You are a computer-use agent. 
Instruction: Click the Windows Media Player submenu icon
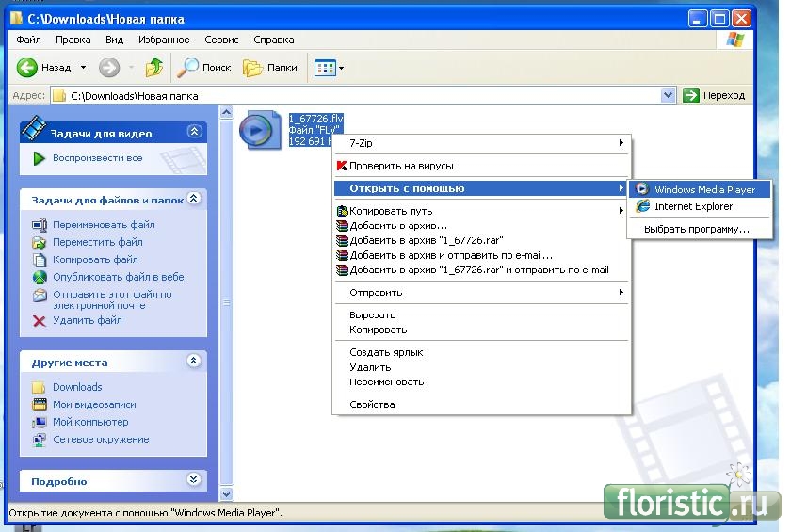point(642,189)
